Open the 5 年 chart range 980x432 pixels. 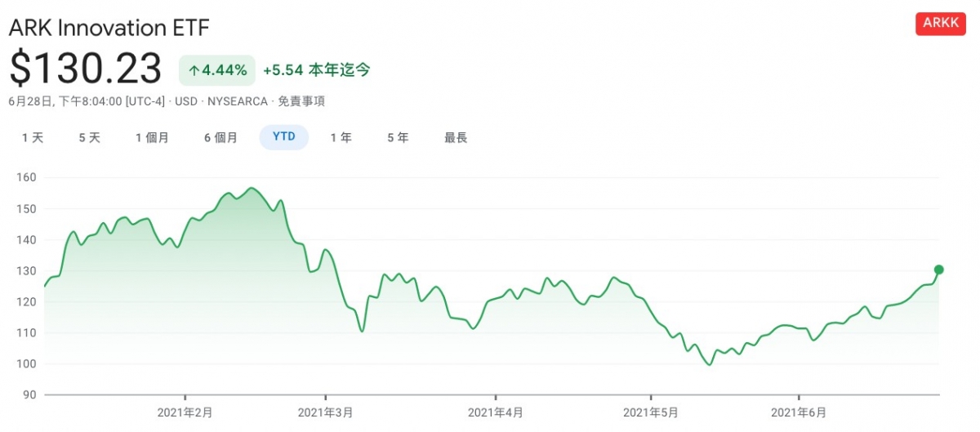point(399,138)
